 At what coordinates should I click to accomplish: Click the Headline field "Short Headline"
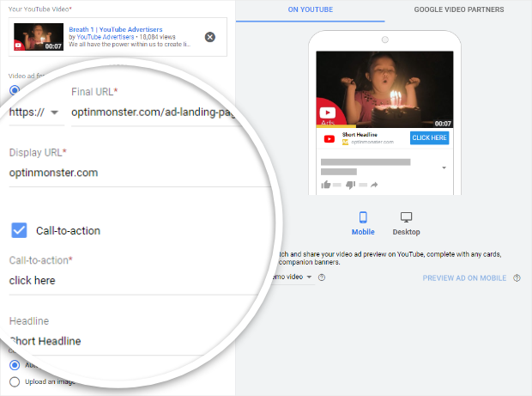[x=109, y=341]
